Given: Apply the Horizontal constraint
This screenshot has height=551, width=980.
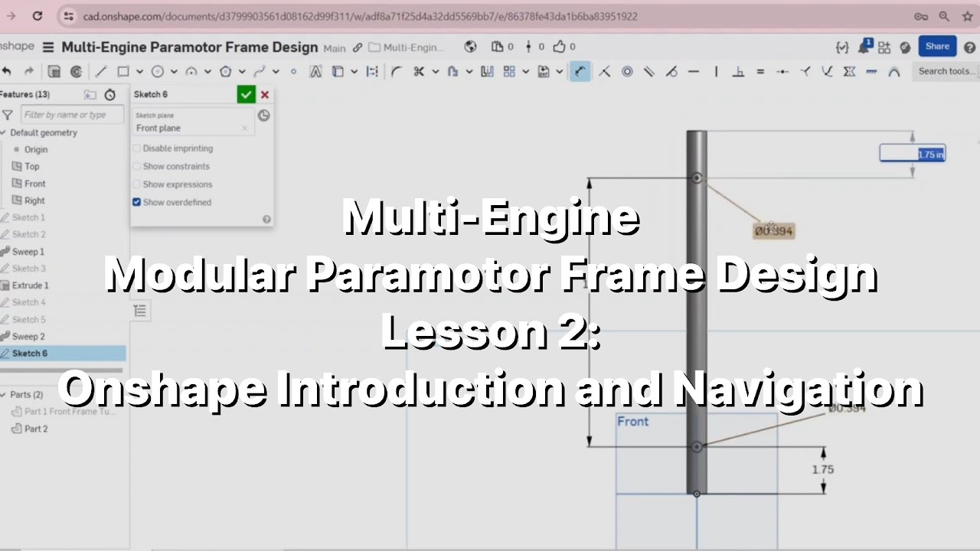Looking at the screenshot, I should (x=694, y=71).
